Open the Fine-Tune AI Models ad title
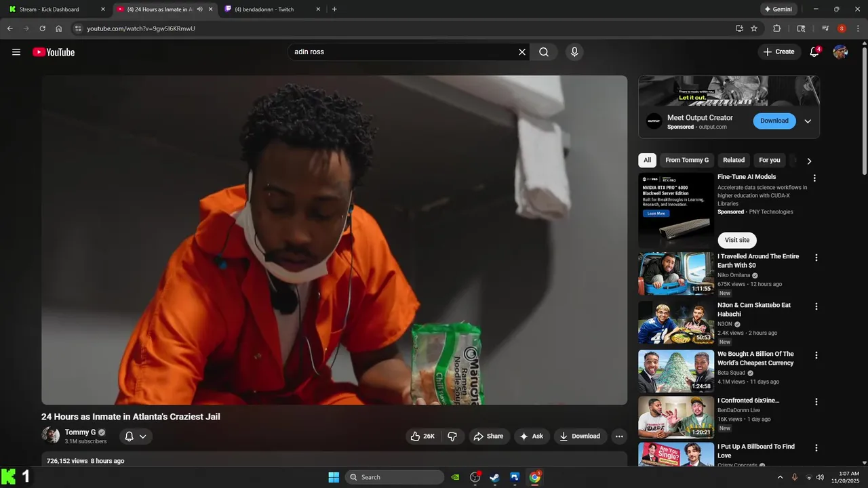The height and width of the screenshot is (488, 868). point(747,177)
